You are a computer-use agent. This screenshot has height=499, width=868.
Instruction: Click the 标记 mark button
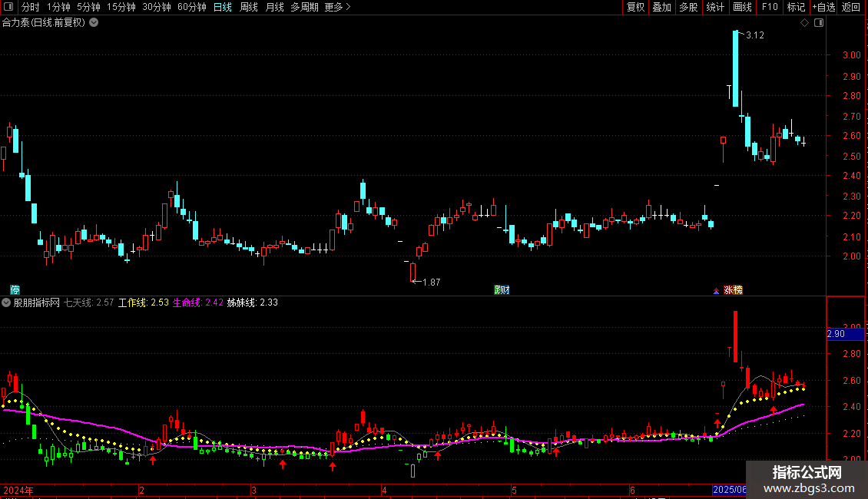click(796, 7)
